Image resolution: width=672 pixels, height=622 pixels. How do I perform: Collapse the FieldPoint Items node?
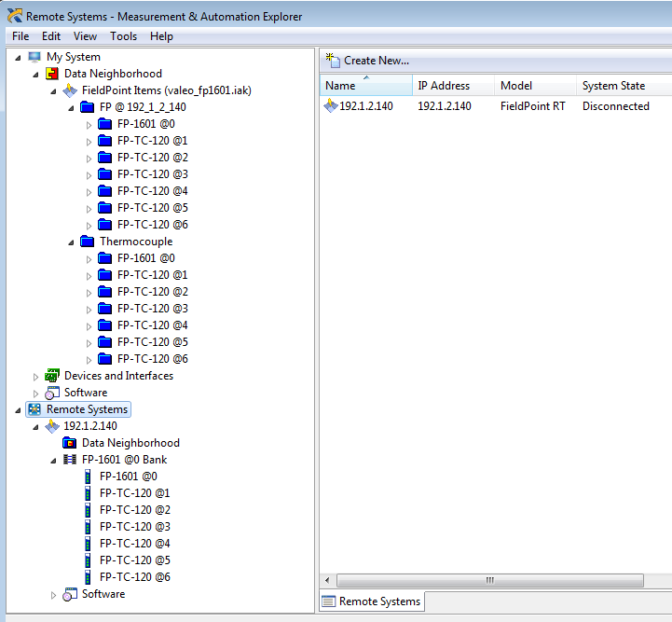(53, 91)
